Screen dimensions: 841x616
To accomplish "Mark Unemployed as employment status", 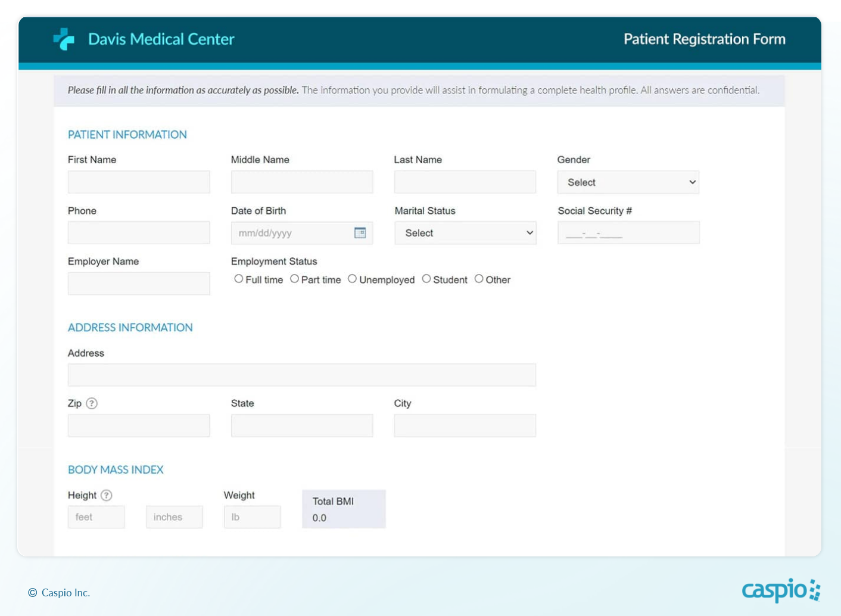I will (353, 279).
